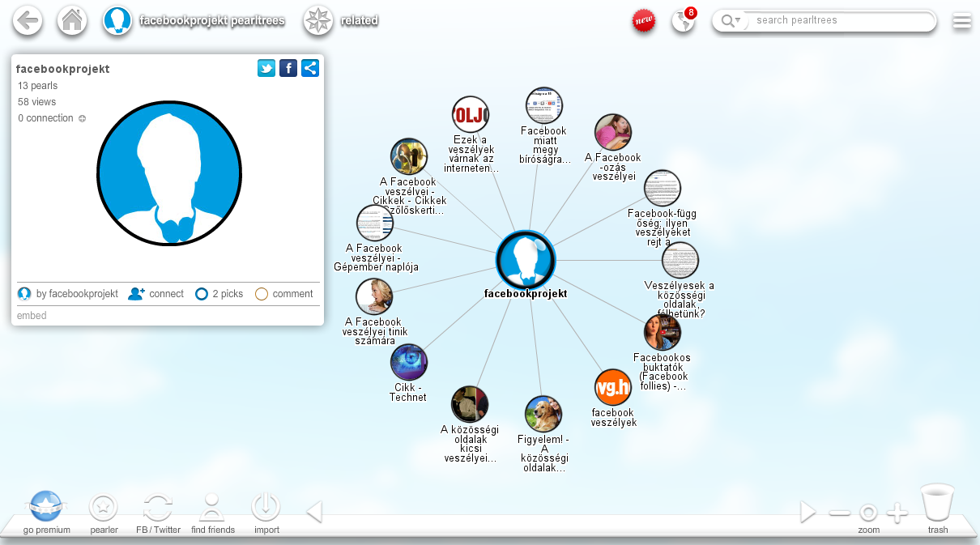The height and width of the screenshot is (545, 980).
Task: Zoom in with the plus icon
Action: 897,513
